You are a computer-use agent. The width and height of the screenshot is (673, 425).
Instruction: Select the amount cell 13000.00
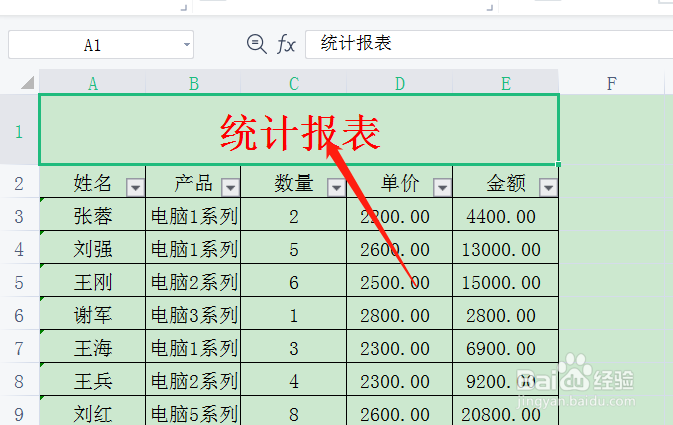point(506,249)
